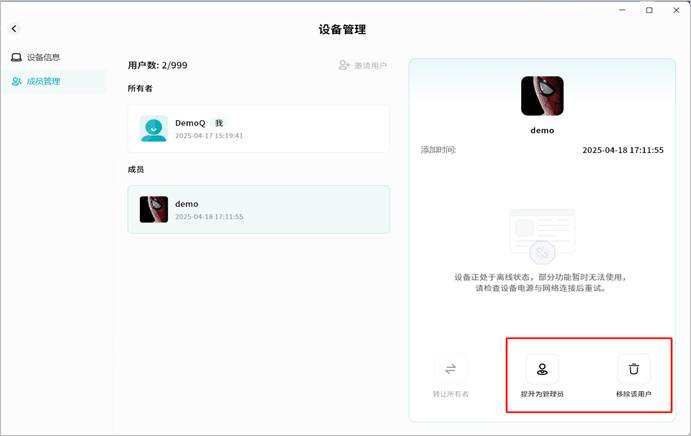Maximize the 设备管理 window
Image resolution: width=691 pixels, height=436 pixels.
click(649, 10)
